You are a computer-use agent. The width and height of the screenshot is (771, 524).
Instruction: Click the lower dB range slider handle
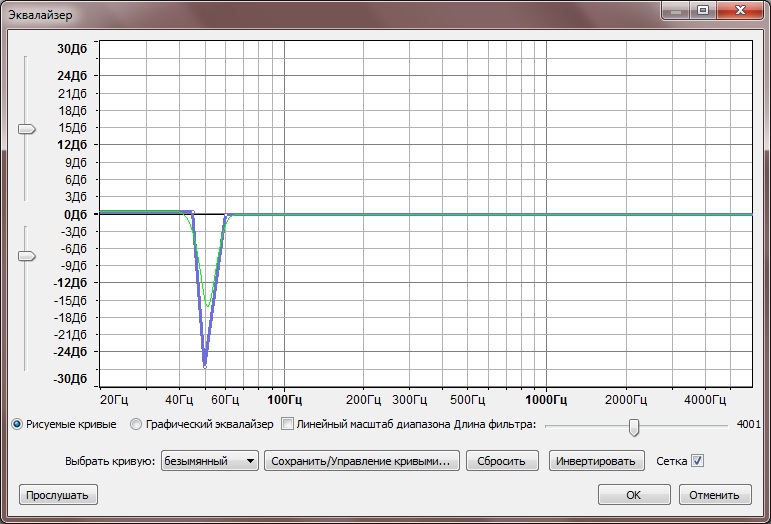pyautogui.click(x=27, y=256)
